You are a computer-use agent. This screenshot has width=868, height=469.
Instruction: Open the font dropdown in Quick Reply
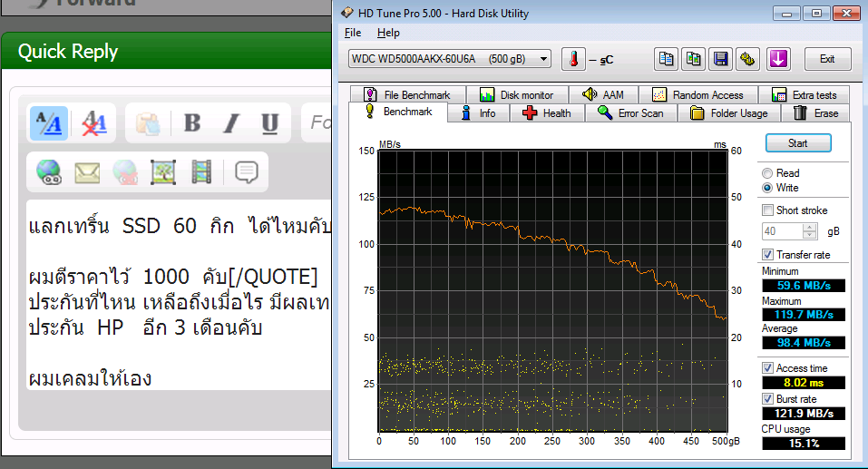pyautogui.click(x=317, y=122)
